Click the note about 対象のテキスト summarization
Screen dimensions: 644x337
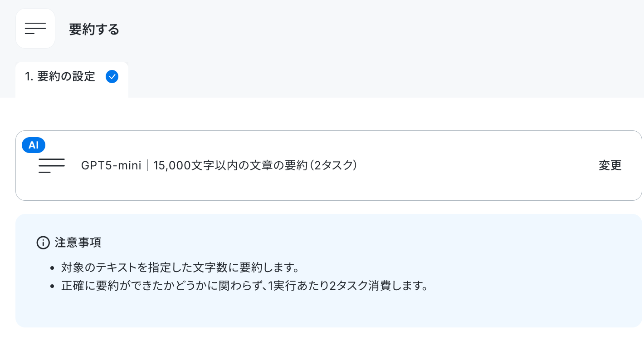click(180, 267)
